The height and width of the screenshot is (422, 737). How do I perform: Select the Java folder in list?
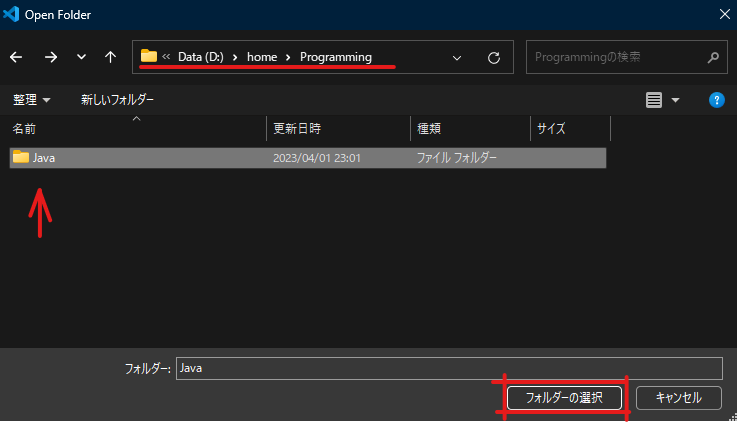point(44,158)
